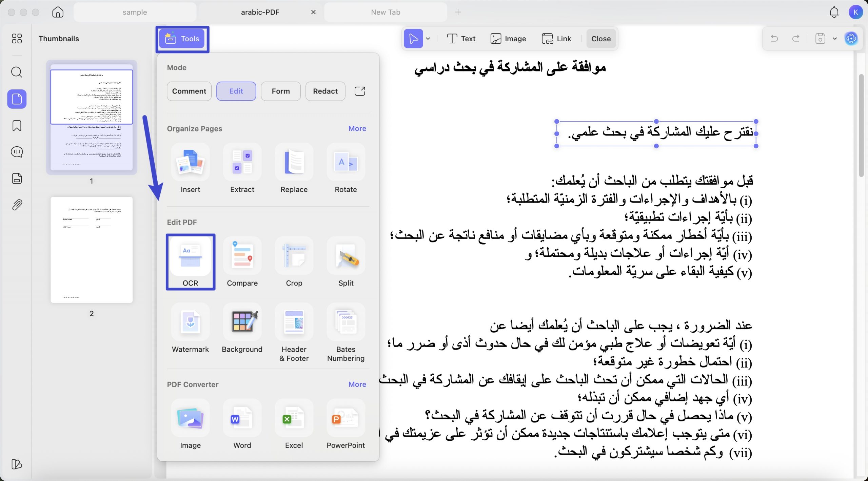This screenshot has height=481, width=868.
Task: Convert PDF to Word
Action: pyautogui.click(x=242, y=424)
